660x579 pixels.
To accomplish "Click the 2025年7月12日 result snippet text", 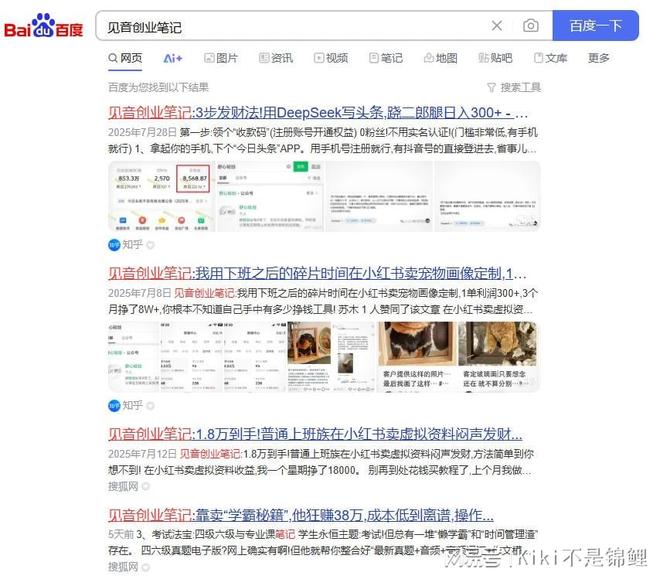I will (x=321, y=462).
